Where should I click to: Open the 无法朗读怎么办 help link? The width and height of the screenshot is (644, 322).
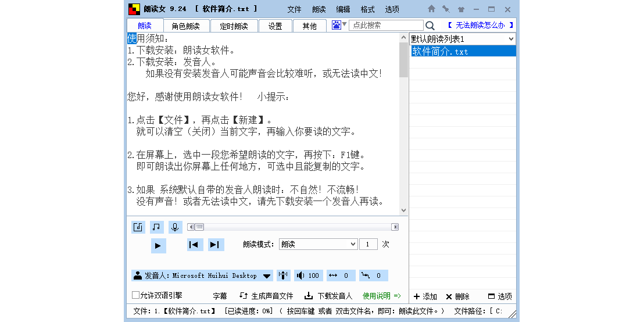click(480, 26)
